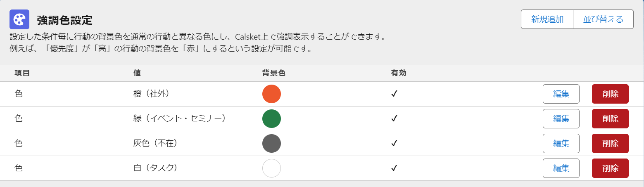Click the gray background color swatch

(271, 143)
